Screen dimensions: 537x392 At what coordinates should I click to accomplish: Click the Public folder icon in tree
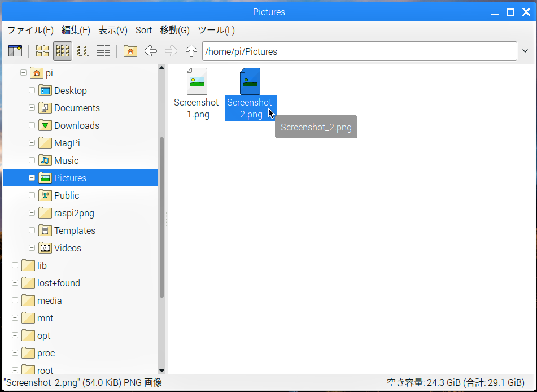(x=45, y=195)
